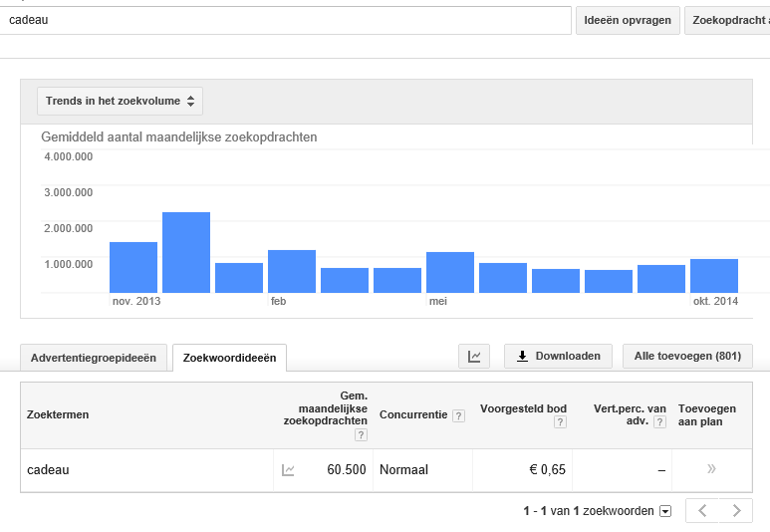Click the chart view icon button
The width and height of the screenshot is (770, 532).
[474, 356]
